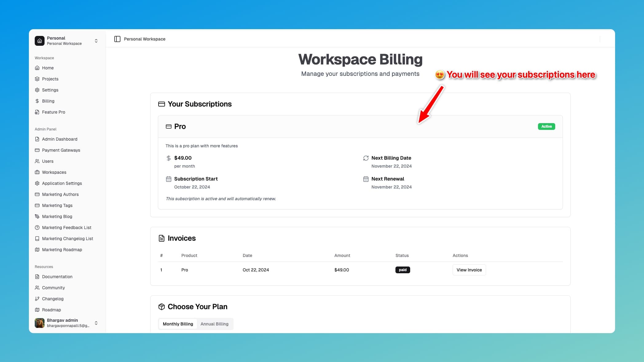The image size is (644, 362).
Task: Click the Workspaces briefcase icon
Action: coord(37,172)
